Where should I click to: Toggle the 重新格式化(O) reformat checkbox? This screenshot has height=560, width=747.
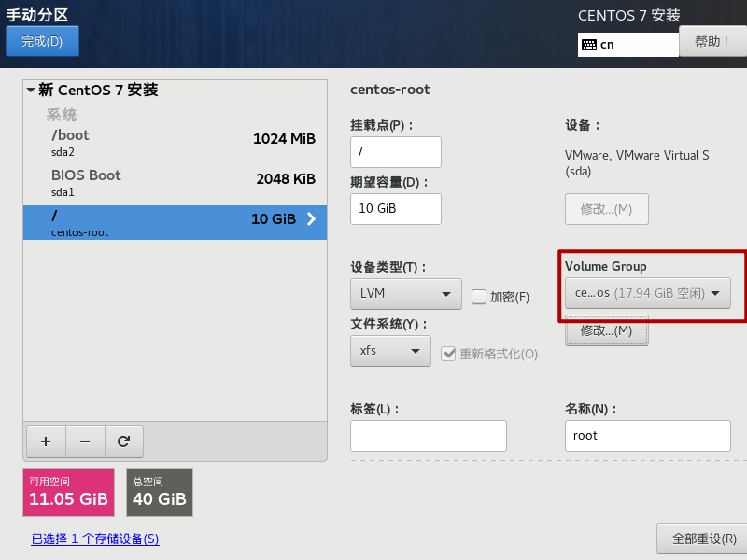pyautogui.click(x=448, y=354)
